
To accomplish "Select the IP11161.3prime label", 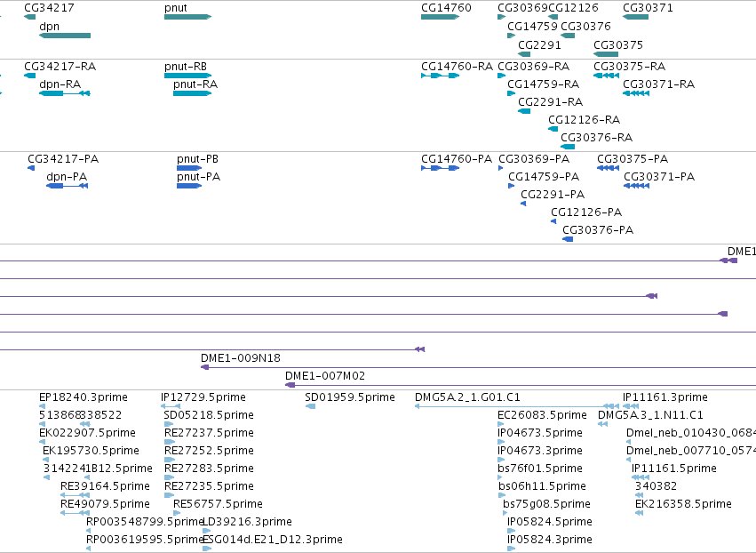I will point(664,397).
